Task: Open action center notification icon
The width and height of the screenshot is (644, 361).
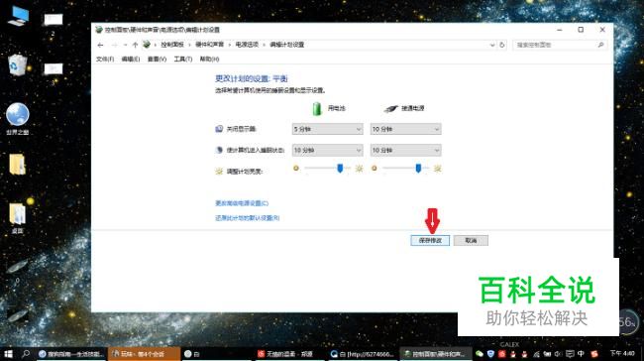Action: 570,354
